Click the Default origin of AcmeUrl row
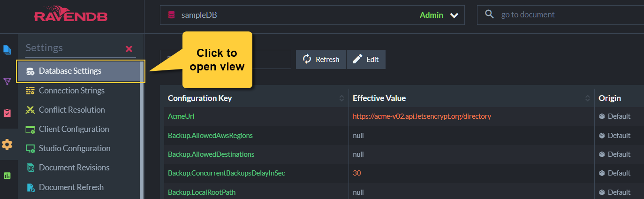This screenshot has width=644, height=199. click(x=614, y=116)
